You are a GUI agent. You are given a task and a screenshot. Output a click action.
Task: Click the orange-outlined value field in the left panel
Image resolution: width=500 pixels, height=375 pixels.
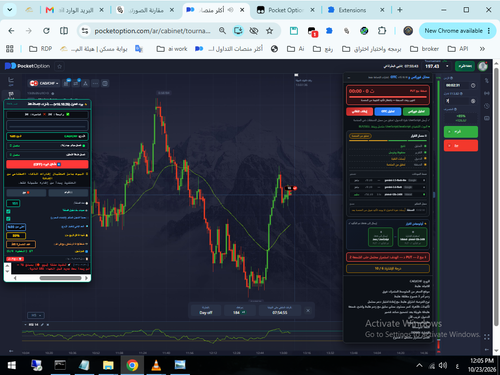tap(21, 244)
